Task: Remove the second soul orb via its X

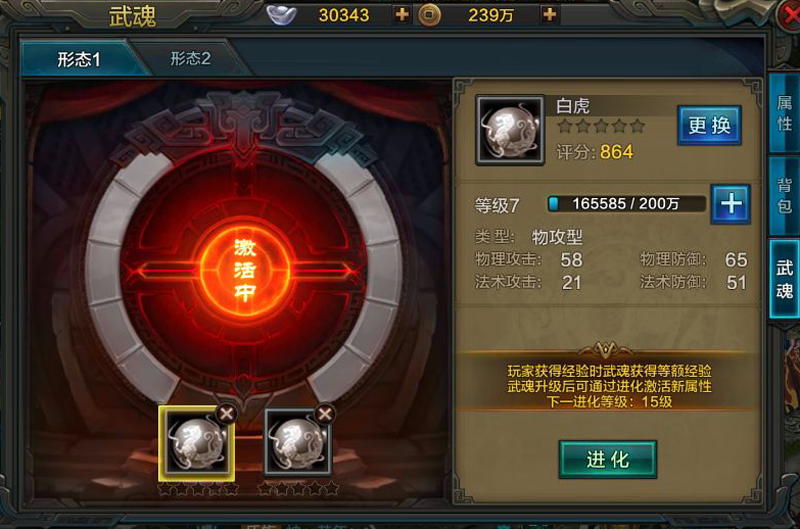Action: click(325, 413)
